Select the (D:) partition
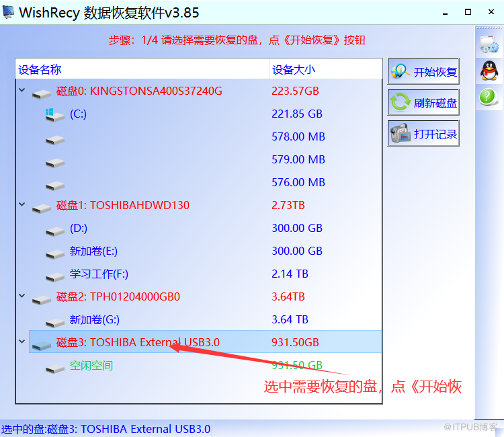504x437 pixels. point(79,229)
